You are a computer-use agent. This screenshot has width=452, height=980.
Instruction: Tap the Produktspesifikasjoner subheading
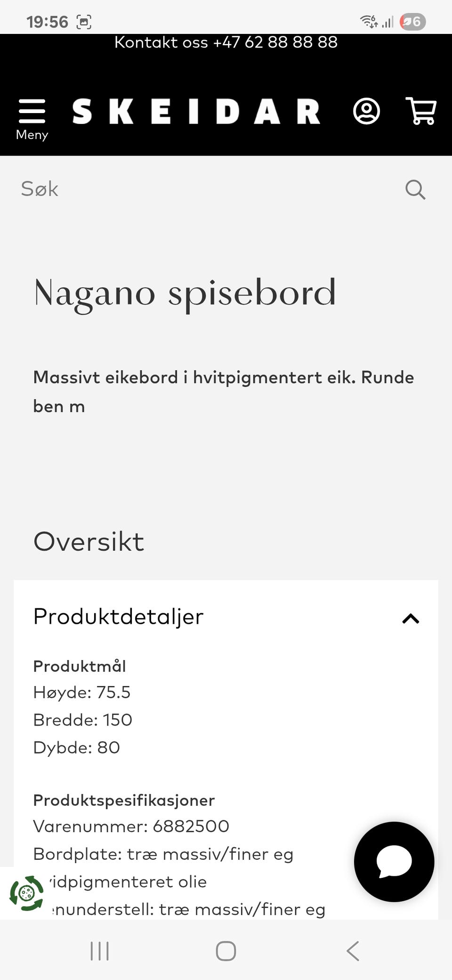coord(124,800)
